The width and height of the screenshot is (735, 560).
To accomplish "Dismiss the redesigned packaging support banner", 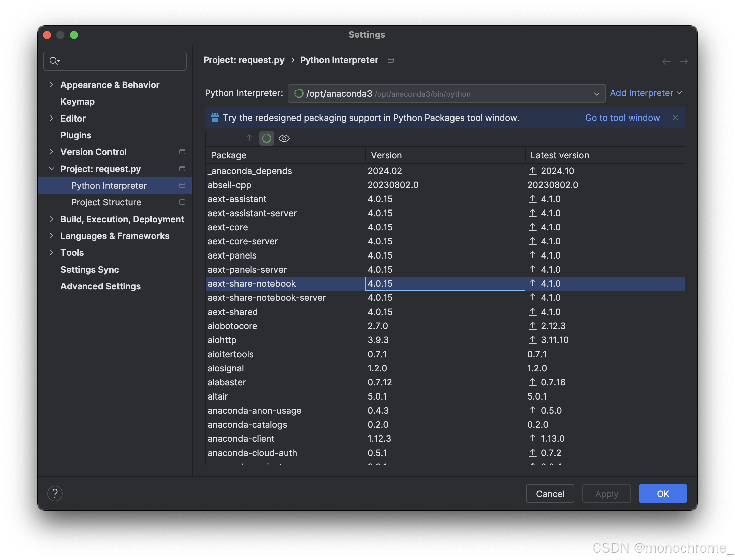I will tap(675, 118).
